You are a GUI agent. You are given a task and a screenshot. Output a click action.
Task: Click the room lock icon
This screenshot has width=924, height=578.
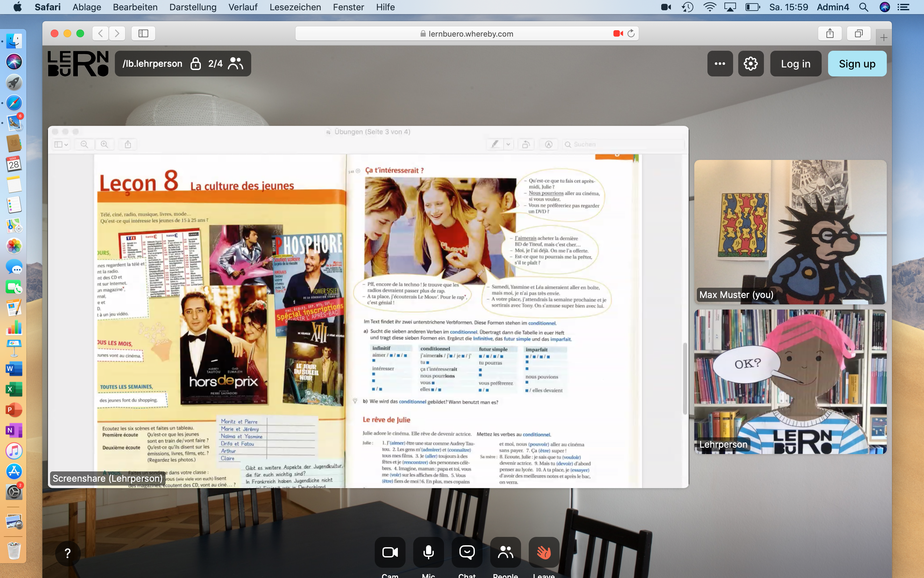coord(195,64)
